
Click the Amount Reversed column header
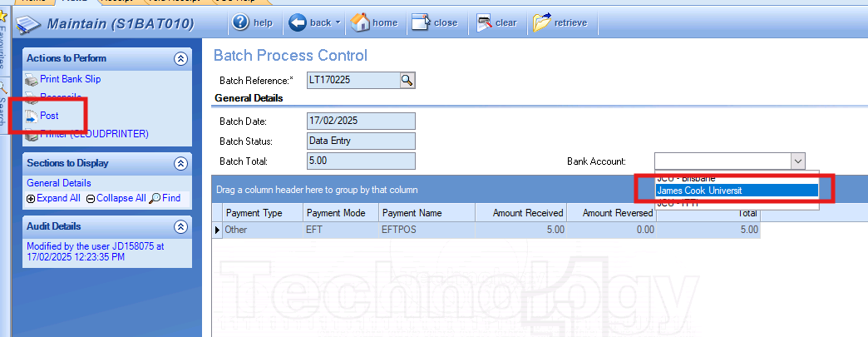coord(612,213)
